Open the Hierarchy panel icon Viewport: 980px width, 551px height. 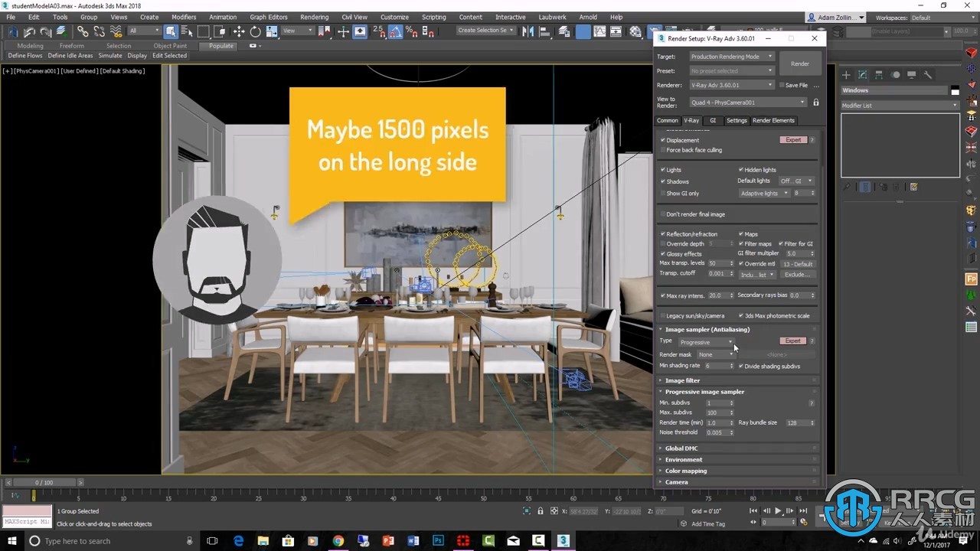coord(879,75)
